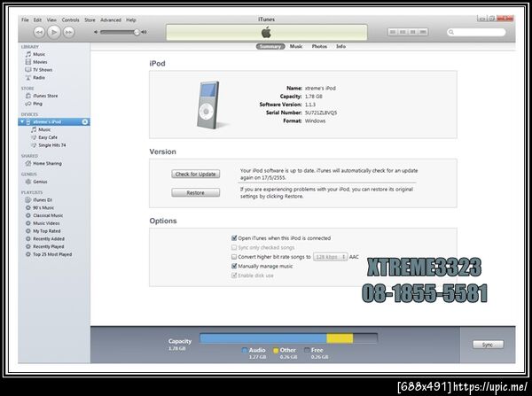This screenshot has height=396, width=532.
Task: Open the Advanced menu
Action: point(111,20)
